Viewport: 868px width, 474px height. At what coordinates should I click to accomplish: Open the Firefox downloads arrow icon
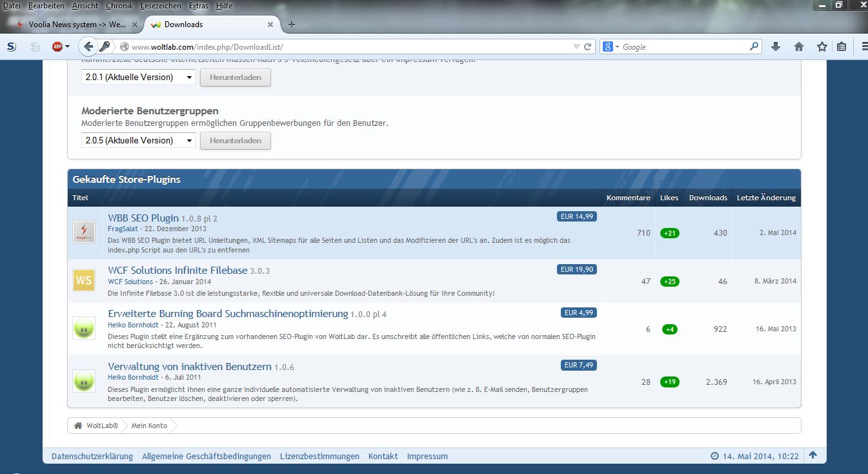pos(776,47)
